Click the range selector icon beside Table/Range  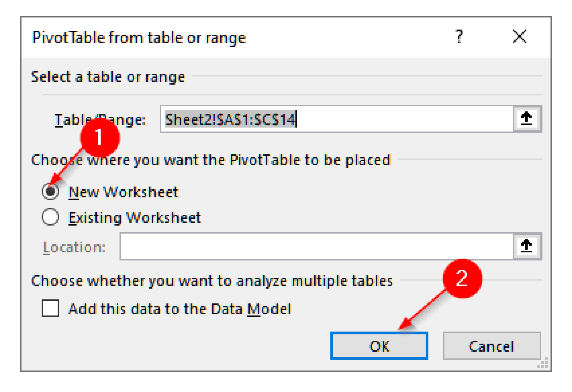526,119
